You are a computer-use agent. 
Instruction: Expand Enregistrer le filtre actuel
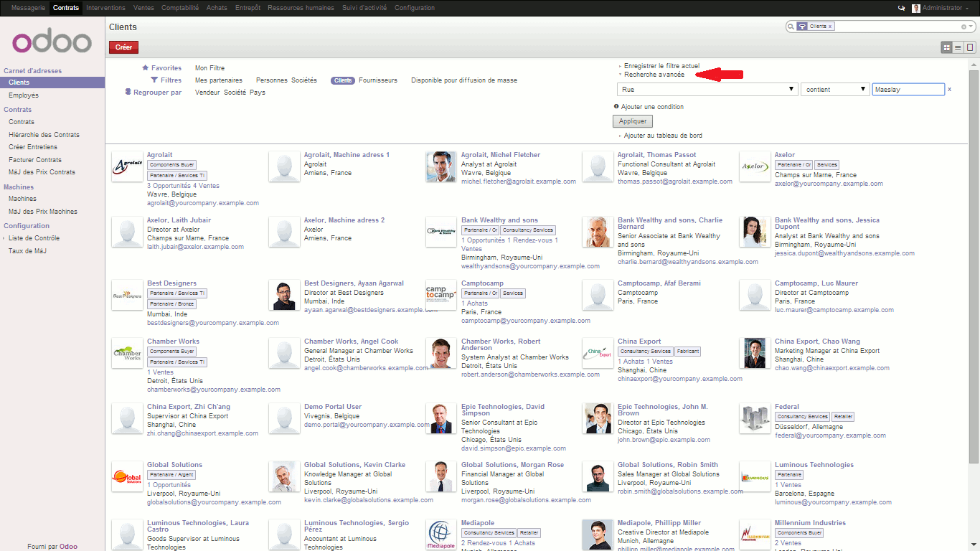[x=661, y=65]
